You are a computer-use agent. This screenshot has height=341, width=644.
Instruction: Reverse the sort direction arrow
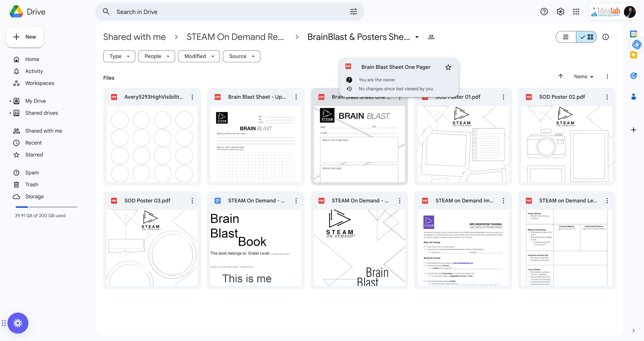pos(561,76)
